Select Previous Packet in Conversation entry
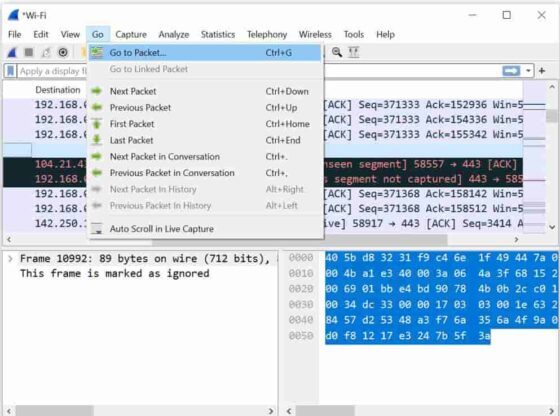Image resolution: width=560 pixels, height=416 pixels. (205, 173)
